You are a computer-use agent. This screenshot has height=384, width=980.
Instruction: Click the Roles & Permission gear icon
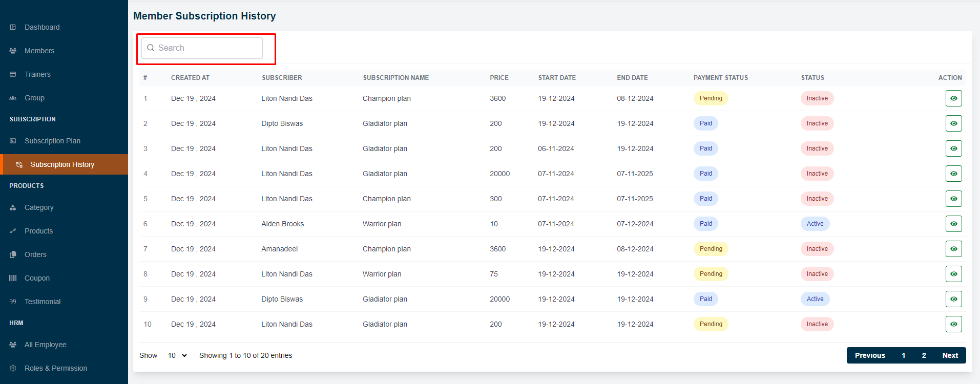(x=13, y=368)
